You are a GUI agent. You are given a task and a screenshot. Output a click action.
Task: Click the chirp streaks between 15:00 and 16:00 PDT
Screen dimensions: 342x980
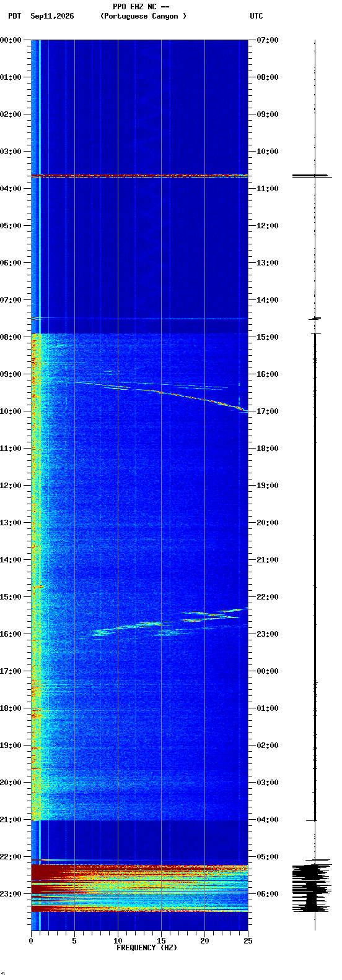click(162, 623)
